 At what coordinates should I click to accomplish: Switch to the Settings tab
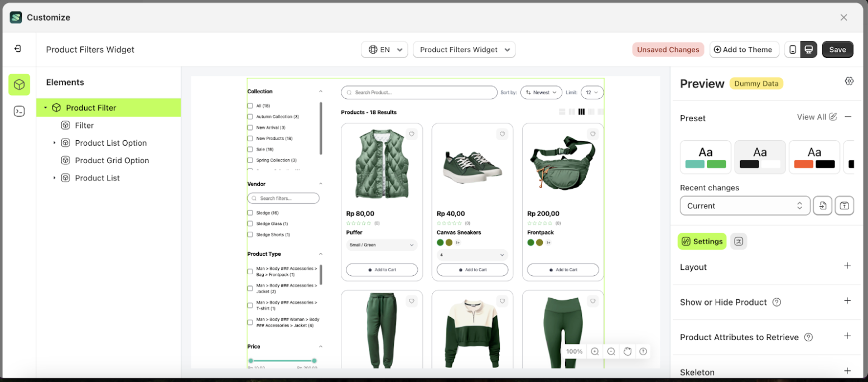[x=702, y=241]
